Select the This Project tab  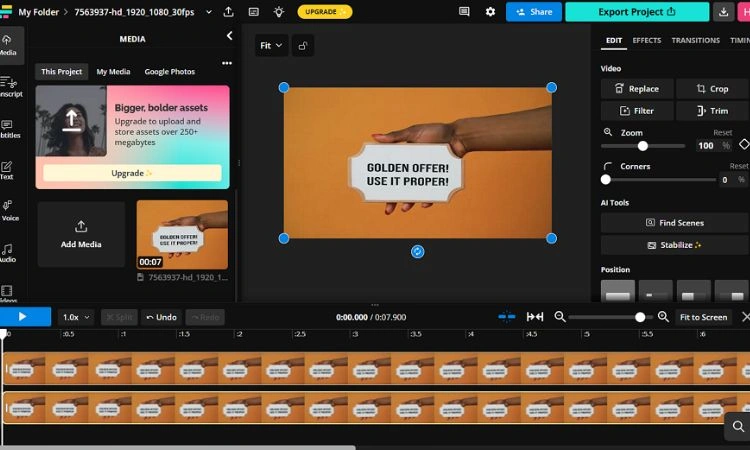tap(61, 72)
